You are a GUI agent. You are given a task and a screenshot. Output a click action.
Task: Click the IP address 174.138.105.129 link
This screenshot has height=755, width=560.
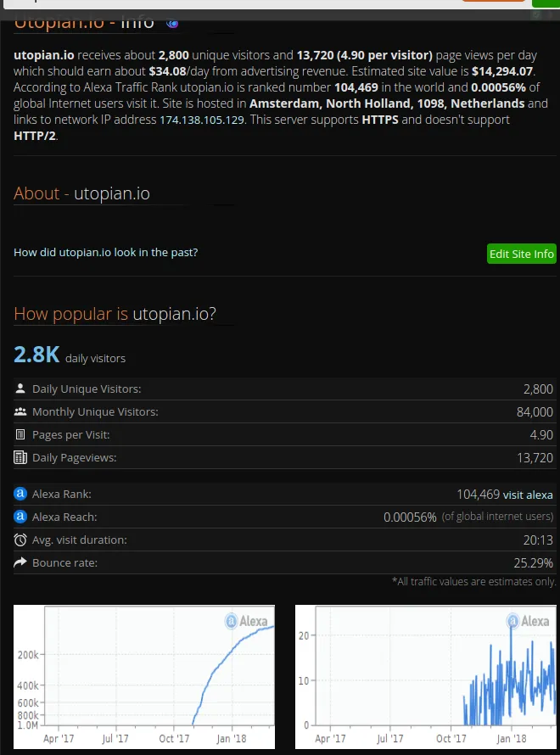(x=202, y=120)
